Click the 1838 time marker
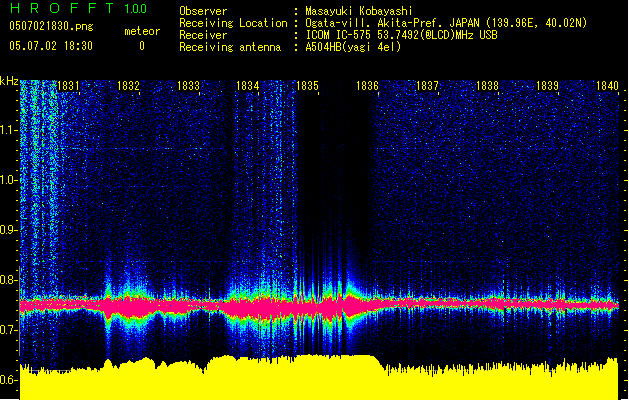629x400 pixels. click(x=487, y=86)
